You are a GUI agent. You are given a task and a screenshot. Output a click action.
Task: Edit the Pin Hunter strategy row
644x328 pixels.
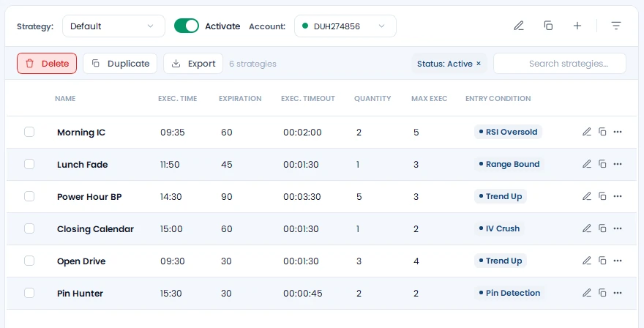point(587,293)
